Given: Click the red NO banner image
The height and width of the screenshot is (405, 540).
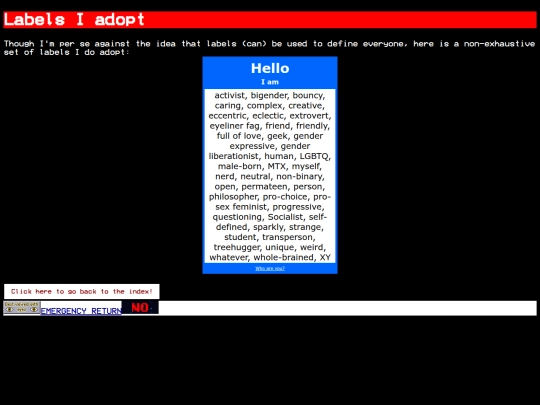Looking at the screenshot, I should click(140, 307).
